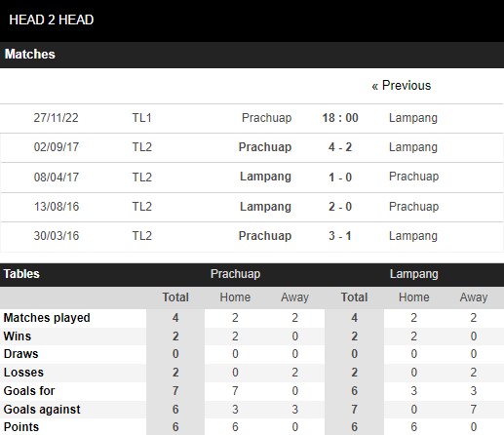The image size is (504, 435).
Task: Open the 3 - 1 match score
Action: [x=340, y=236]
